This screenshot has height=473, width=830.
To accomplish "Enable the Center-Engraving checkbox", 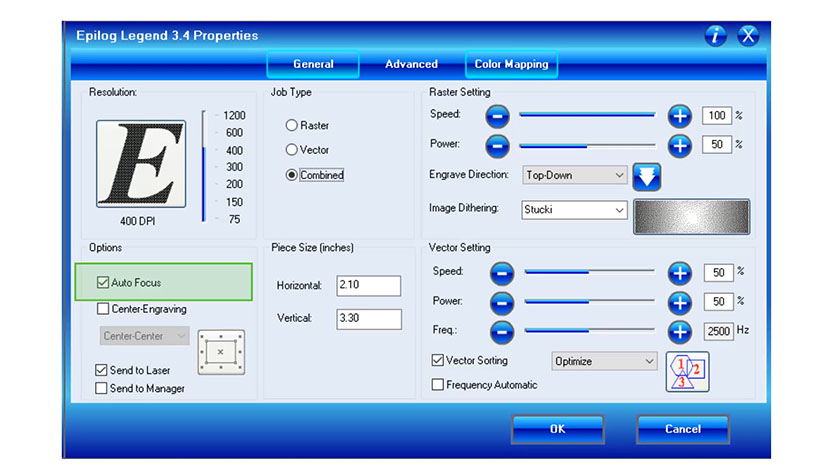I will [x=103, y=309].
